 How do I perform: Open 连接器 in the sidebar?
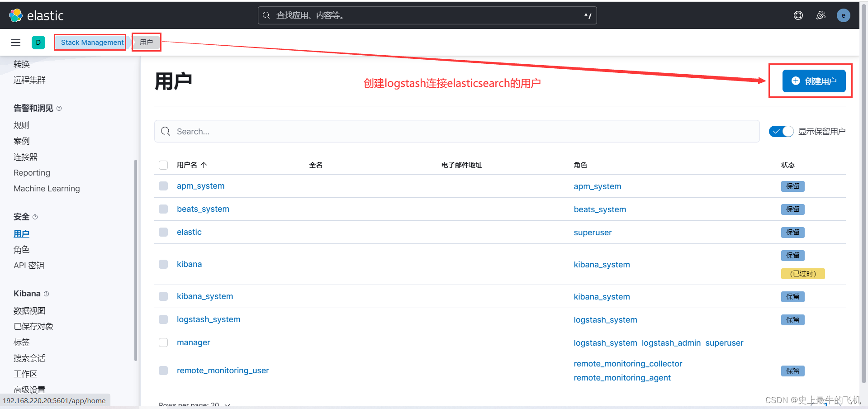(25, 157)
